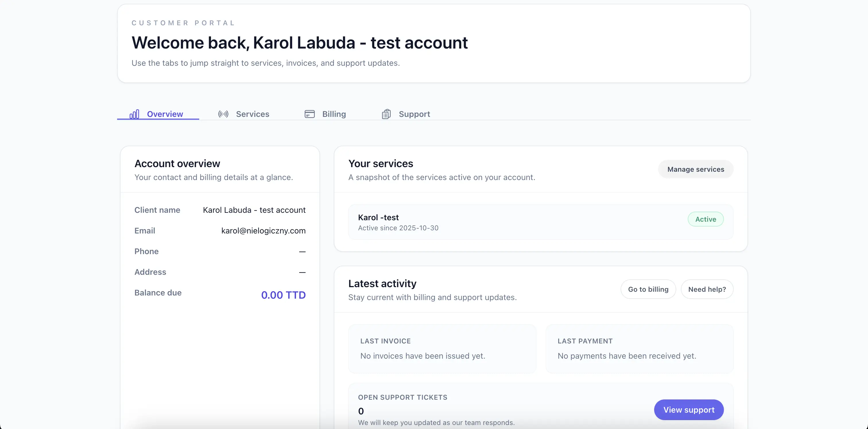Click the broadcast icon next to Services

pyautogui.click(x=223, y=114)
